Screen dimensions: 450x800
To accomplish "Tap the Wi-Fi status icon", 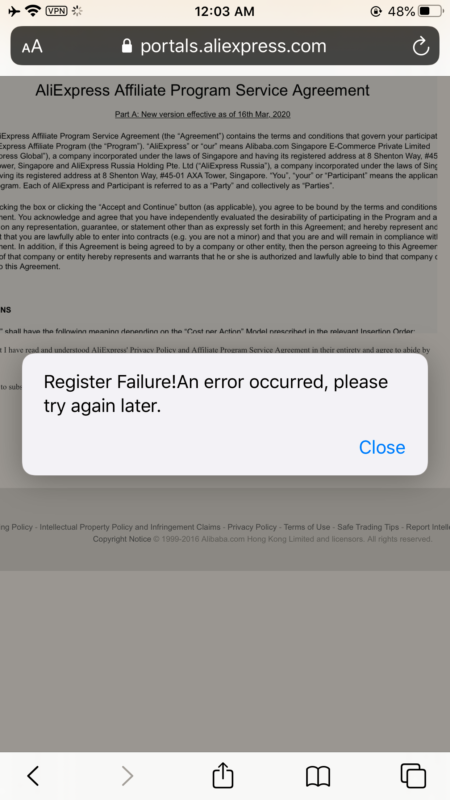I will (33, 11).
